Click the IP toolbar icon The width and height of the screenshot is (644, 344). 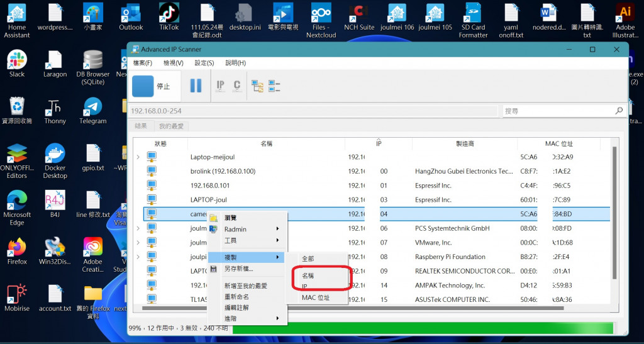221,86
